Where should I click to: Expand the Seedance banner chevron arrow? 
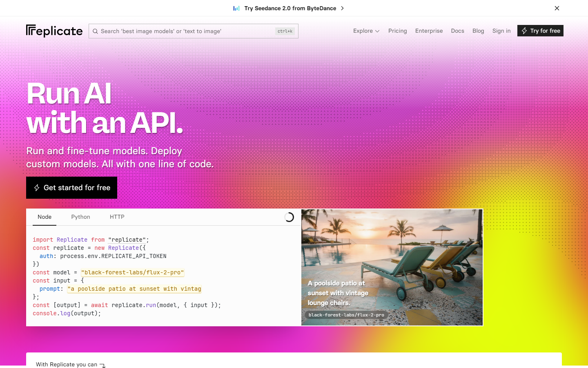[343, 8]
